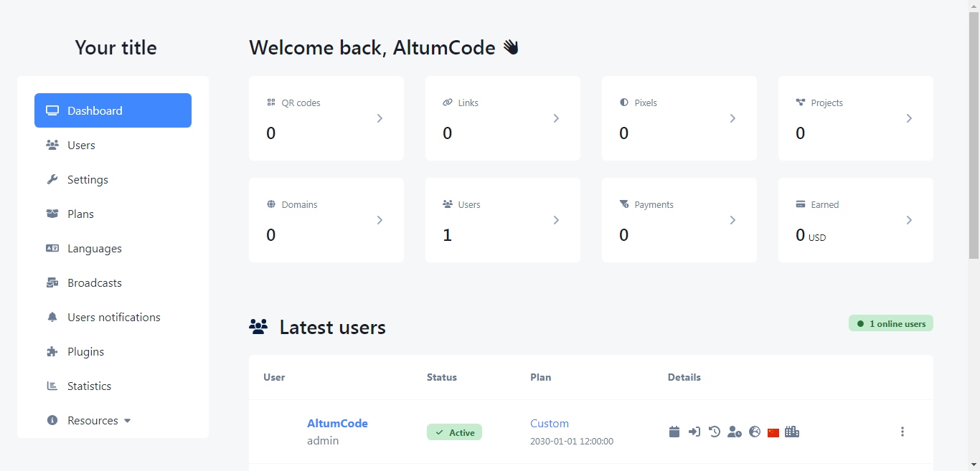Open QR codes card chevron arrow

(x=380, y=118)
